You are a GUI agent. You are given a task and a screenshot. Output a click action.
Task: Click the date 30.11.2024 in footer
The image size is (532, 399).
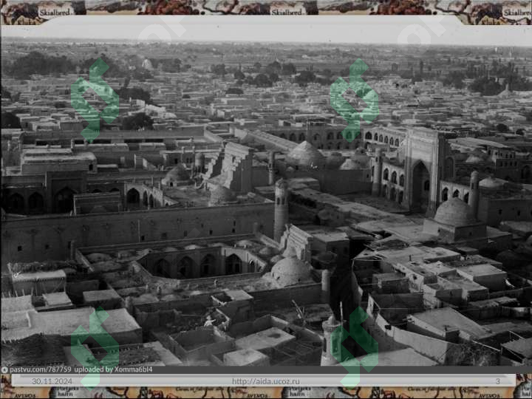[x=52, y=381]
